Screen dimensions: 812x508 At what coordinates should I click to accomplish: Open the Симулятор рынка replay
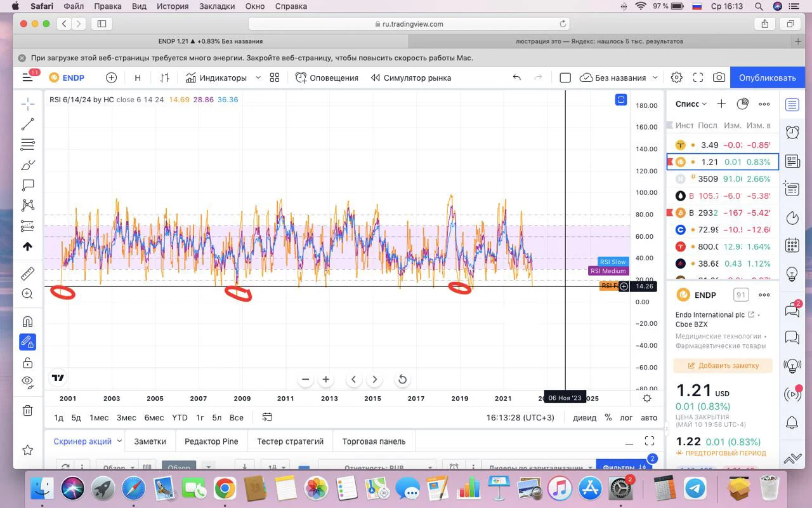(411, 77)
